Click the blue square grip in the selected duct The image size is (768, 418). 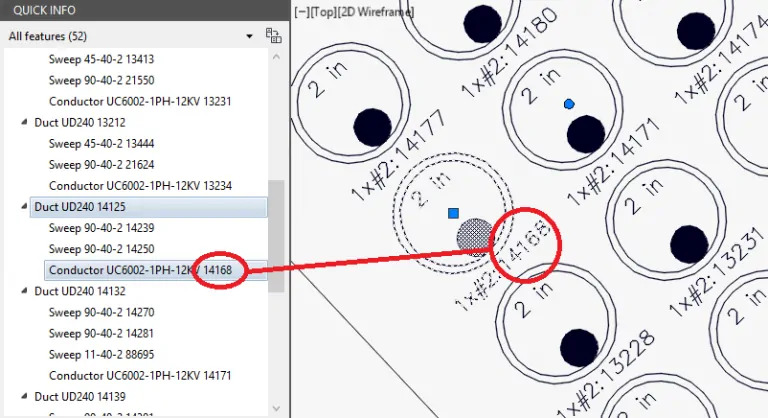click(x=453, y=213)
